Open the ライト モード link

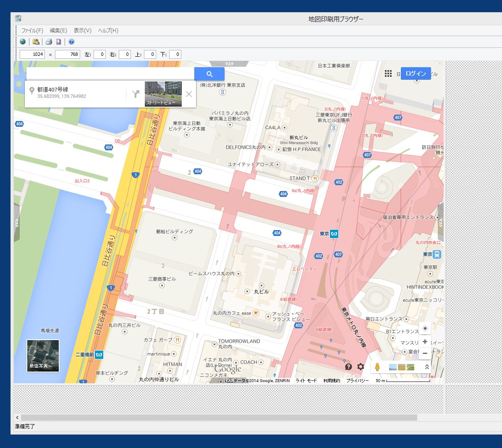click(306, 380)
